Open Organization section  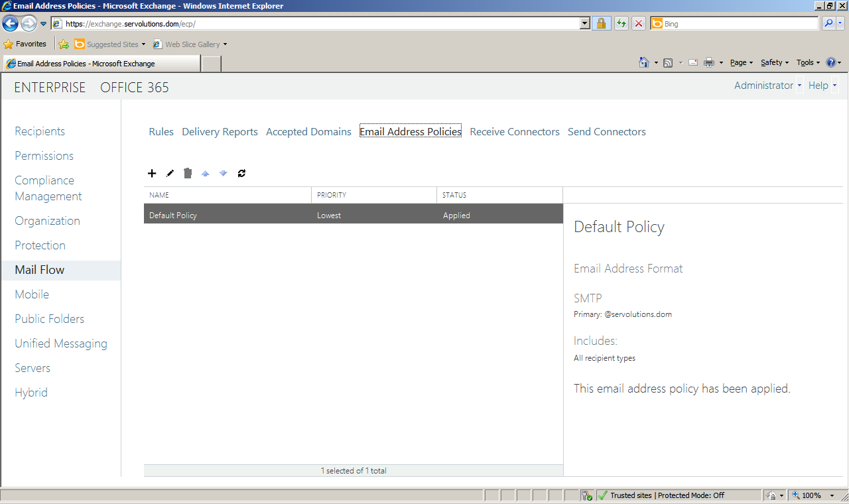47,221
